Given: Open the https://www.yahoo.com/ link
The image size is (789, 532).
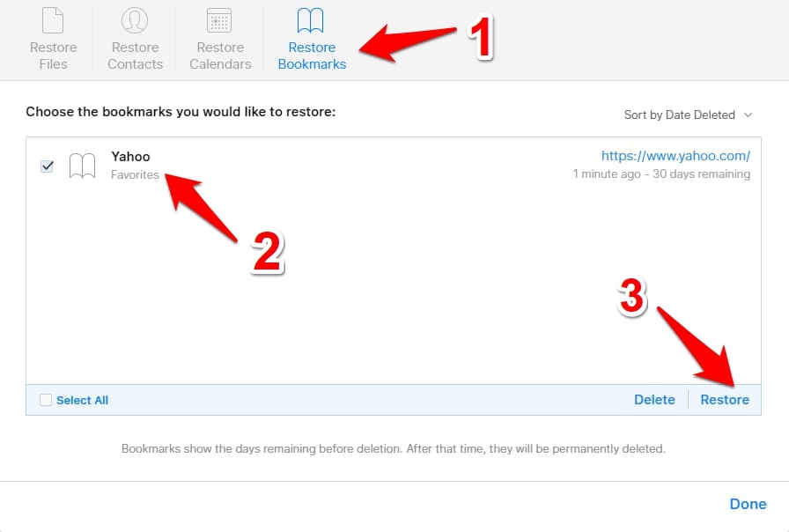Looking at the screenshot, I should coord(675,156).
